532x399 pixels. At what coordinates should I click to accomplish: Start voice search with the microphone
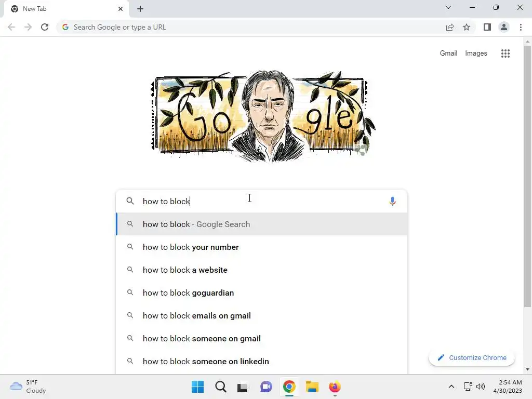pos(392,201)
